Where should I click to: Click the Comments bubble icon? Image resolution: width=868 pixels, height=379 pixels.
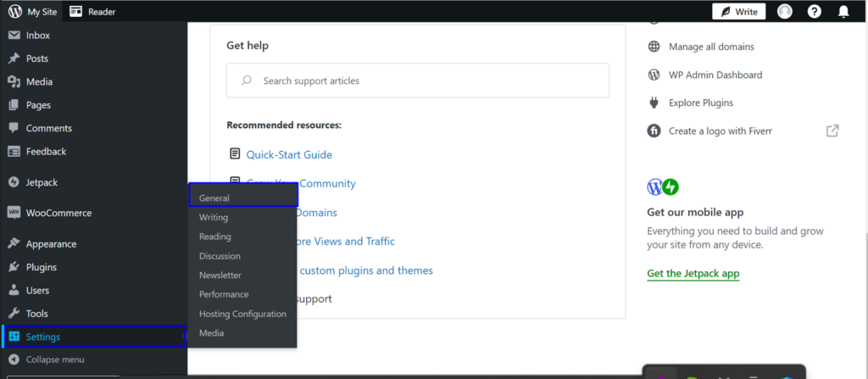coord(14,128)
